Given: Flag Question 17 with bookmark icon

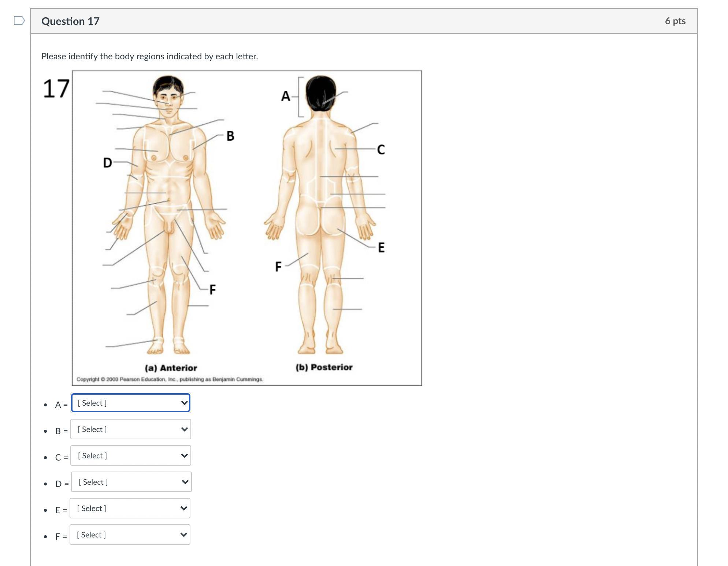Looking at the screenshot, I should pyautogui.click(x=19, y=21).
